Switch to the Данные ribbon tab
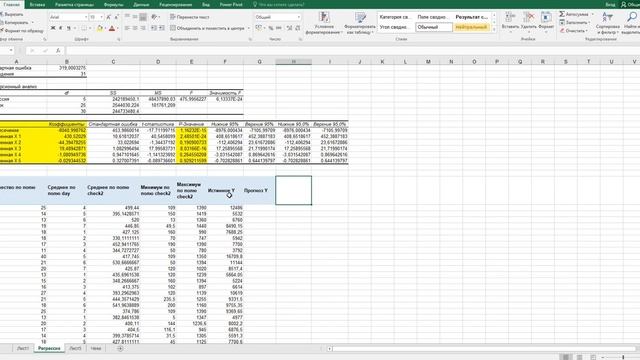The height and width of the screenshot is (360, 640). pos(141,4)
